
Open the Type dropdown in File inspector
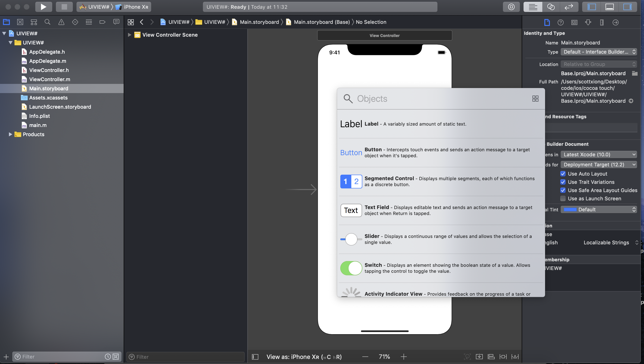coord(599,52)
